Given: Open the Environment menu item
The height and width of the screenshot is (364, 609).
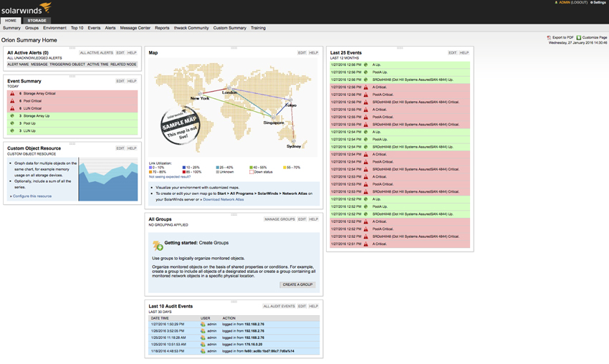Looking at the screenshot, I should (x=54, y=28).
